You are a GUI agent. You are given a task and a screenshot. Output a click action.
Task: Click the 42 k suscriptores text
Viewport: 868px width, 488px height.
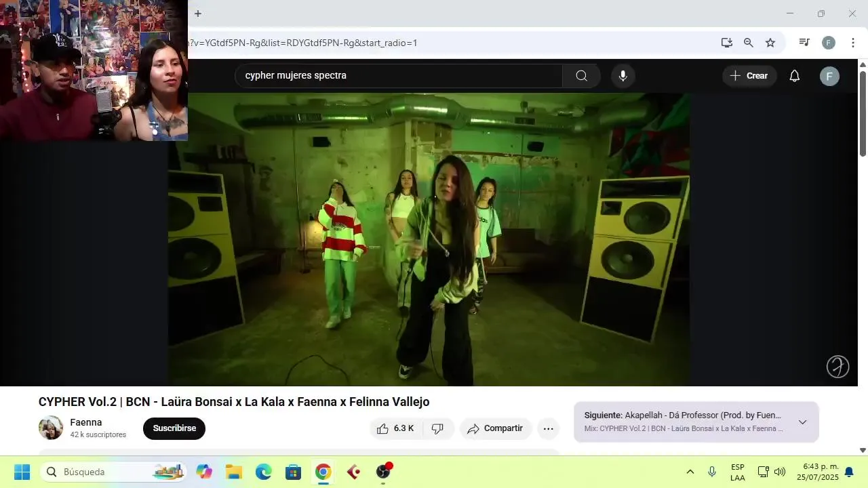[98, 434]
